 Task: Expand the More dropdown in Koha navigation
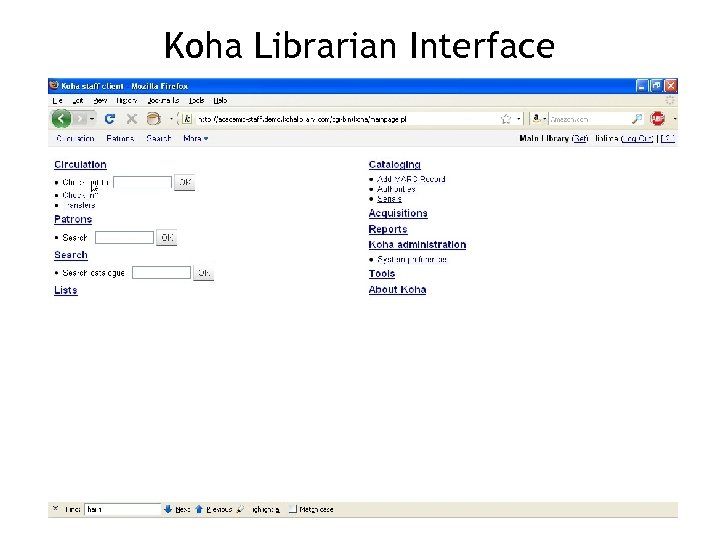point(196,138)
